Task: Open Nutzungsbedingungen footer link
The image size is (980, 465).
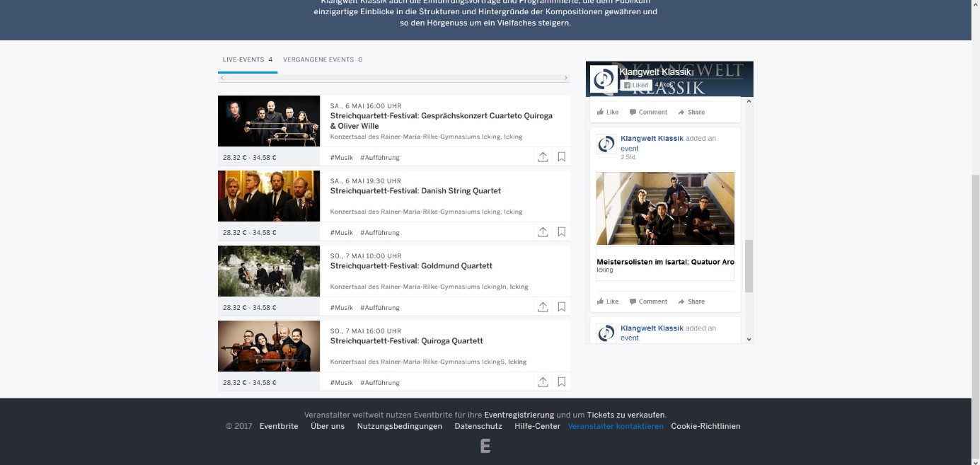Action: [x=400, y=427]
